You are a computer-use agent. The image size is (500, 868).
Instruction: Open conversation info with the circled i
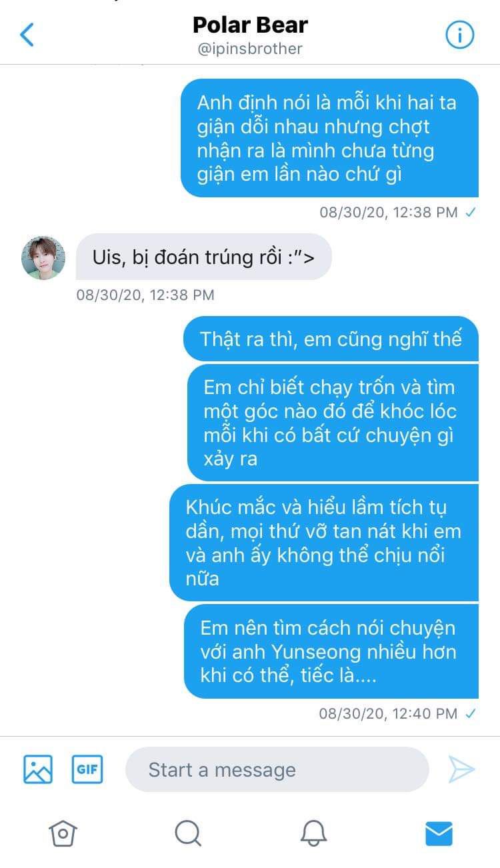pyautogui.click(x=459, y=35)
